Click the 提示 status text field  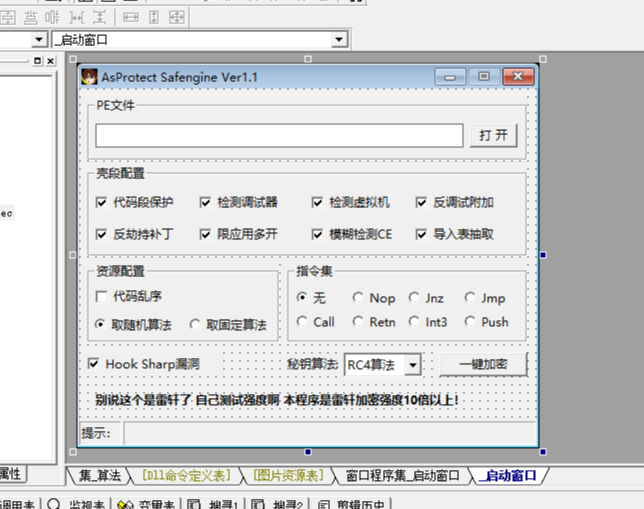331,433
